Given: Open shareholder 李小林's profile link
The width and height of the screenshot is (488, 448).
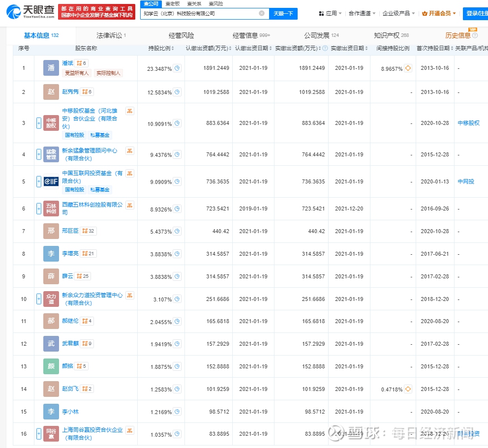Looking at the screenshot, I should click(70, 412).
